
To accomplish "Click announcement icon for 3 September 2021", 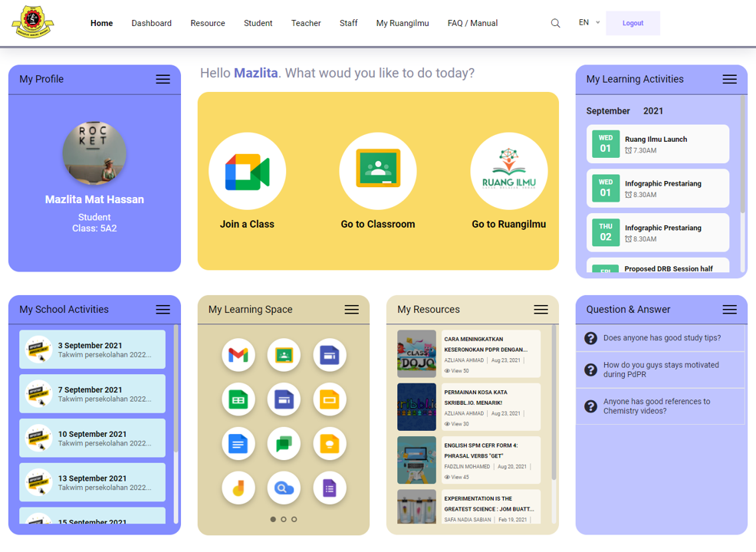I will [38, 350].
